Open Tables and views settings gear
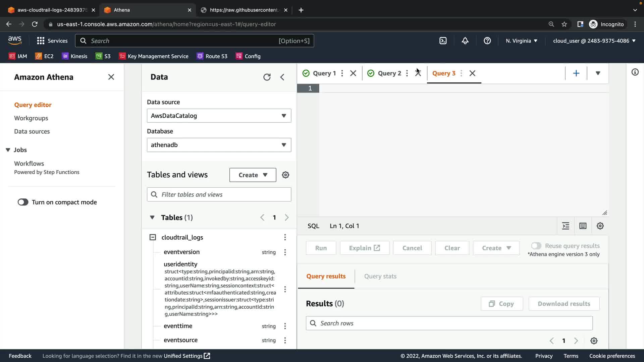Screen dimensions: 644x362 click(x=285, y=175)
